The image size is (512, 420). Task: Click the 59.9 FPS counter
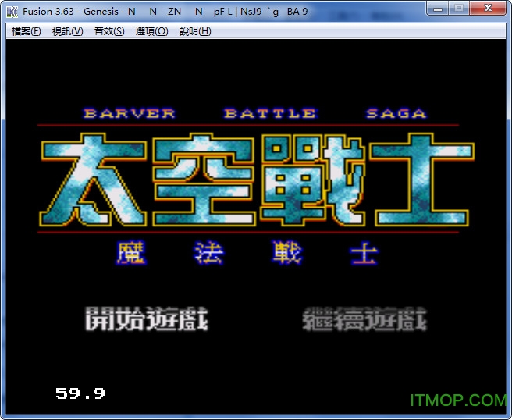80,393
